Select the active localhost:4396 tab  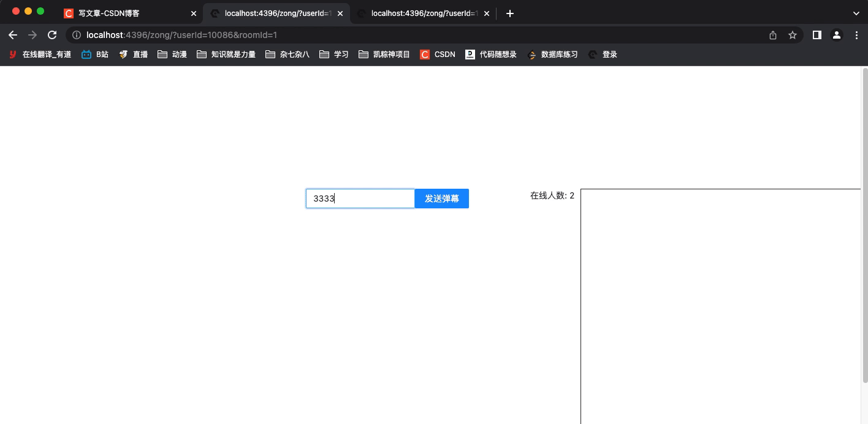(276, 13)
